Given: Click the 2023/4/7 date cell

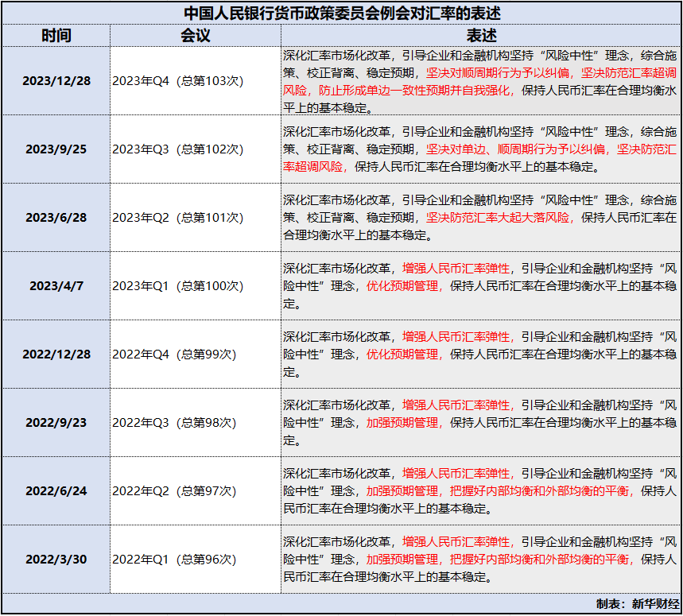Looking at the screenshot, I should [56, 286].
